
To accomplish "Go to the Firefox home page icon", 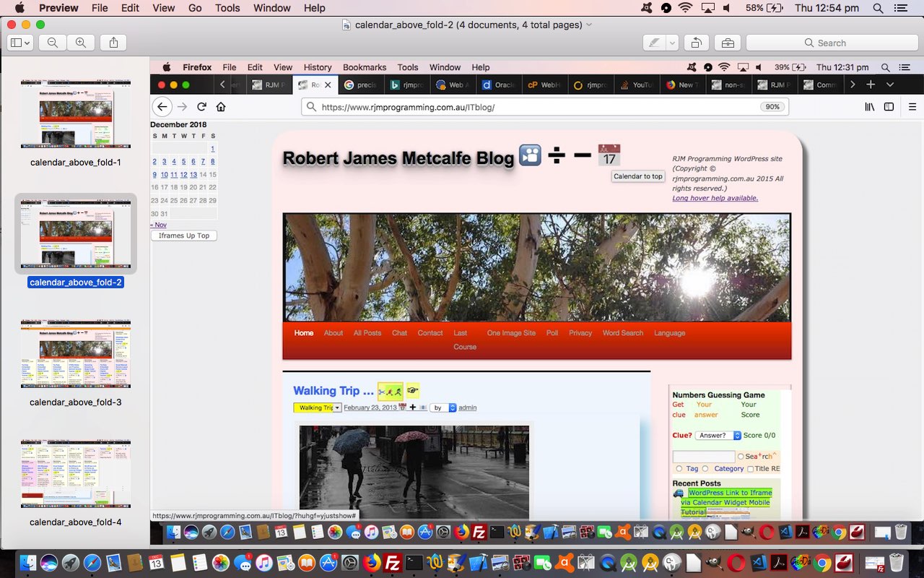I will pyautogui.click(x=221, y=107).
